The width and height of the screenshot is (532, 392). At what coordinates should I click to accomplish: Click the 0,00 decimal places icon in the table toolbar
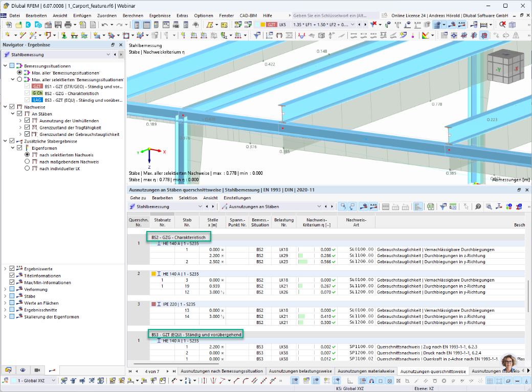[453, 206]
